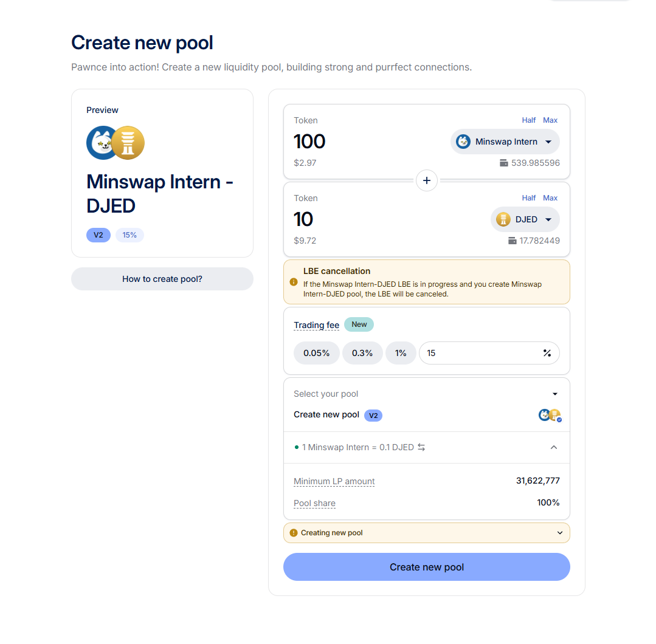Click the wallet icon beside 17.782449 balance
The image size is (656, 644).
click(x=512, y=241)
